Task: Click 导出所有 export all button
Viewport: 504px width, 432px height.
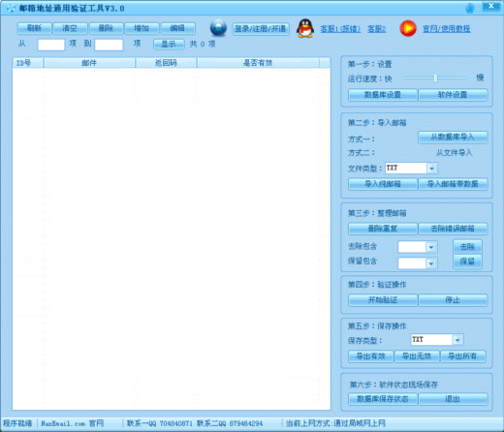Action: click(462, 356)
